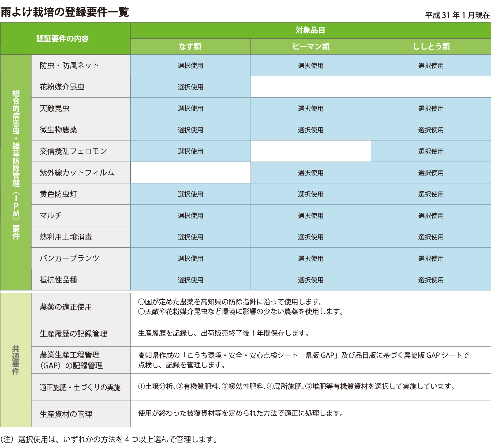Select the 対象品目 header cell

point(310,30)
